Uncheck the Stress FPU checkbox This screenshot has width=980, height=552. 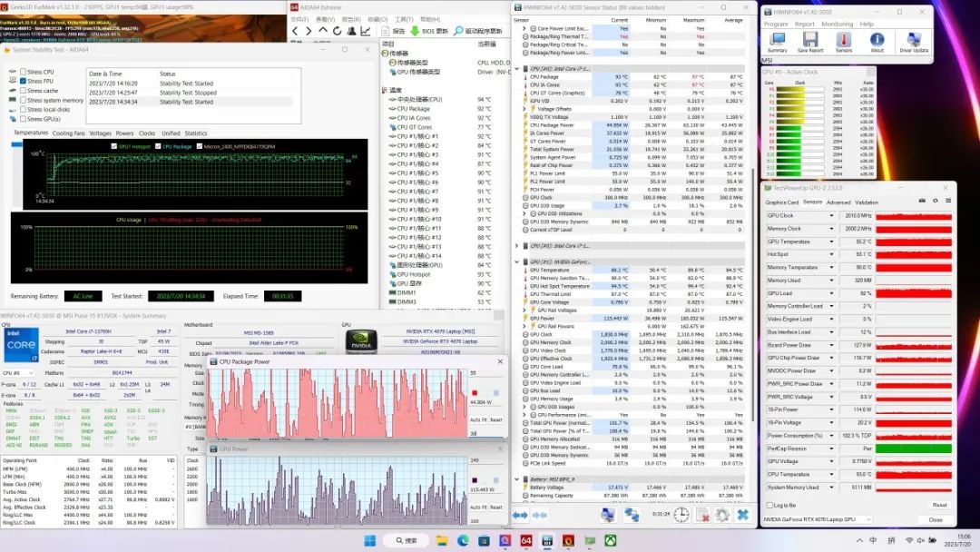point(22,82)
